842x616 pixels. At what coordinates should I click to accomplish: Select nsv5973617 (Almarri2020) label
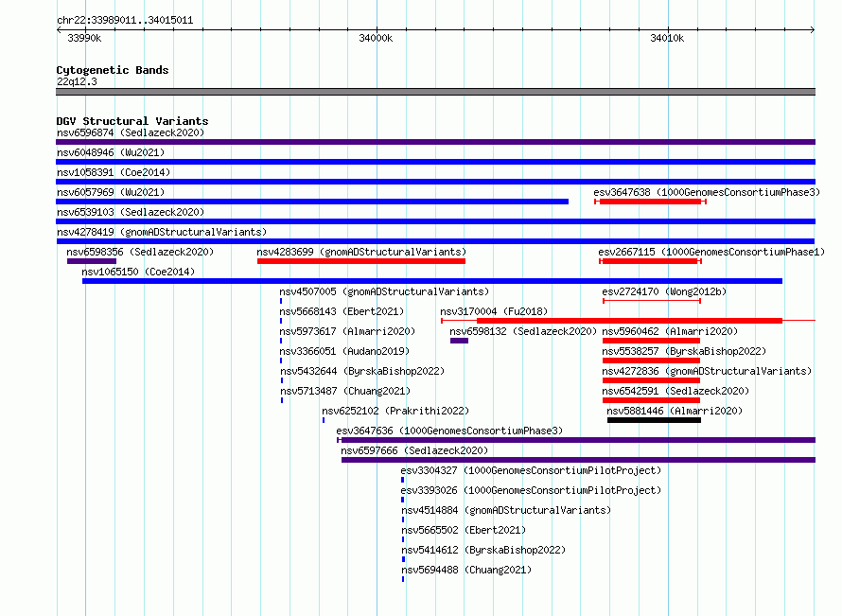pos(347,331)
